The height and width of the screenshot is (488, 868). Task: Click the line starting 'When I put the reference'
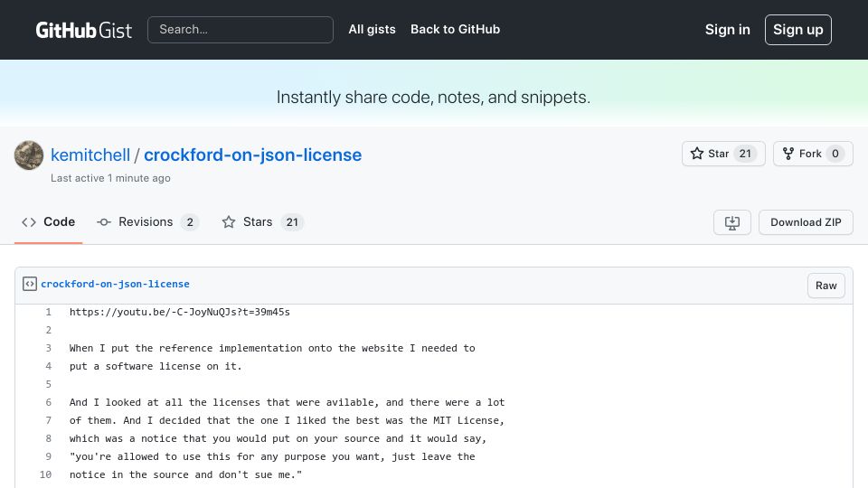[272, 348]
